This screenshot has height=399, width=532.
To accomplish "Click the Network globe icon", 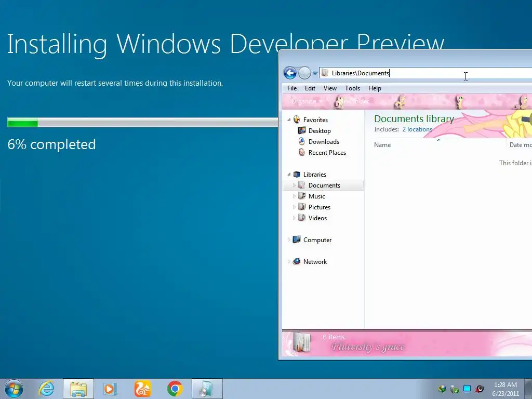I will [297, 261].
